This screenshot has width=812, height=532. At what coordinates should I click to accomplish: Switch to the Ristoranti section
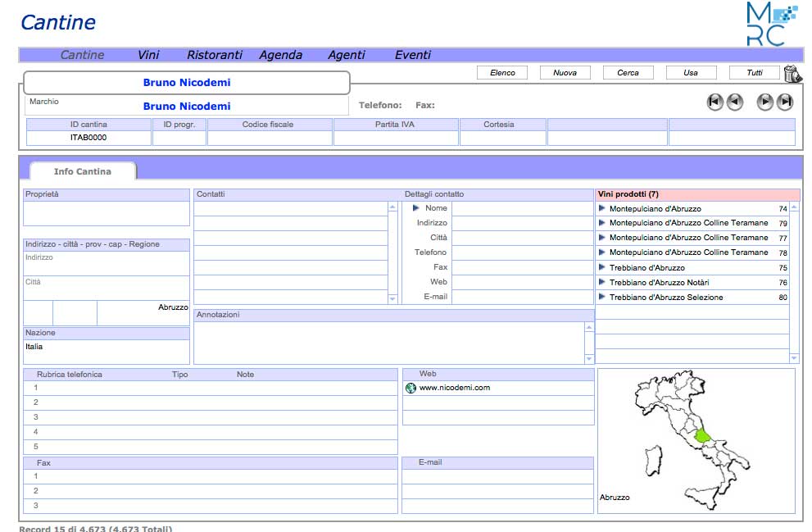click(x=215, y=55)
